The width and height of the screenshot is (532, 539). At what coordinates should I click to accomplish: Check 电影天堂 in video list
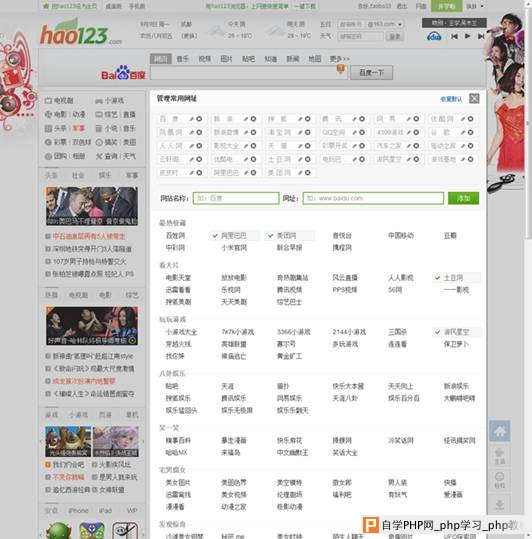tap(178, 278)
